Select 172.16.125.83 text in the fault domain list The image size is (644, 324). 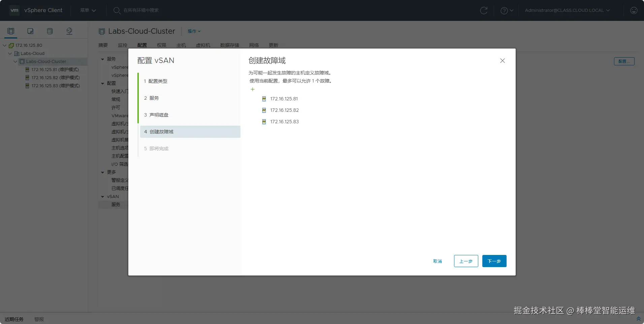[x=285, y=122]
